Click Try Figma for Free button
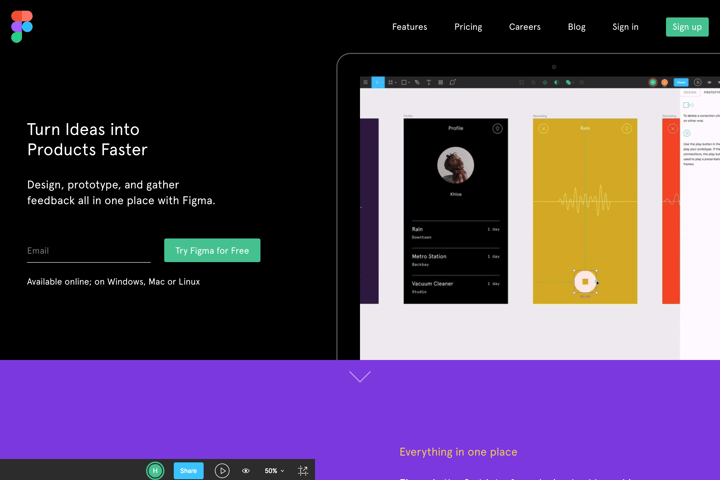The height and width of the screenshot is (480, 720). 212,250
